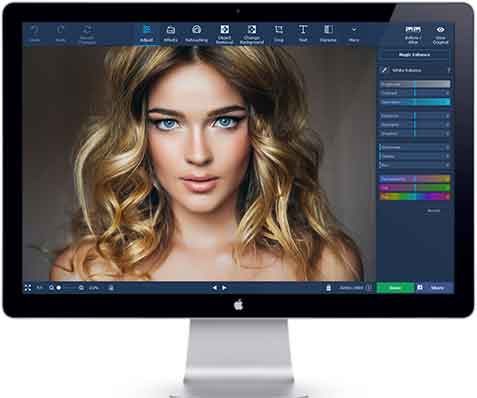Toggle View Original eye icon
This screenshot has height=398, width=477.
point(440,34)
